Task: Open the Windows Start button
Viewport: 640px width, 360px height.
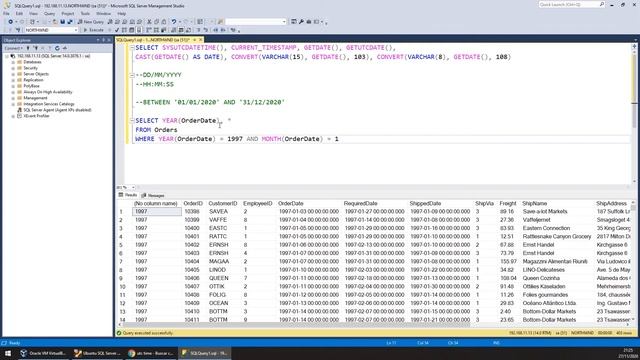Action: [8, 353]
